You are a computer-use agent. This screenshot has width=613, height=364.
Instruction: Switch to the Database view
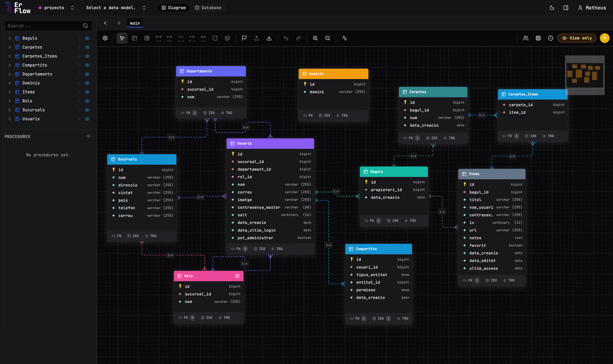pyautogui.click(x=208, y=8)
